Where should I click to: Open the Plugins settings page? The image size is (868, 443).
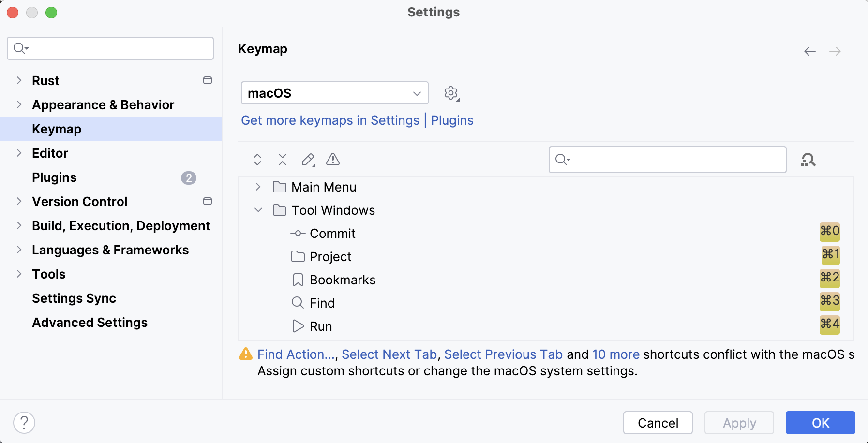[54, 177]
